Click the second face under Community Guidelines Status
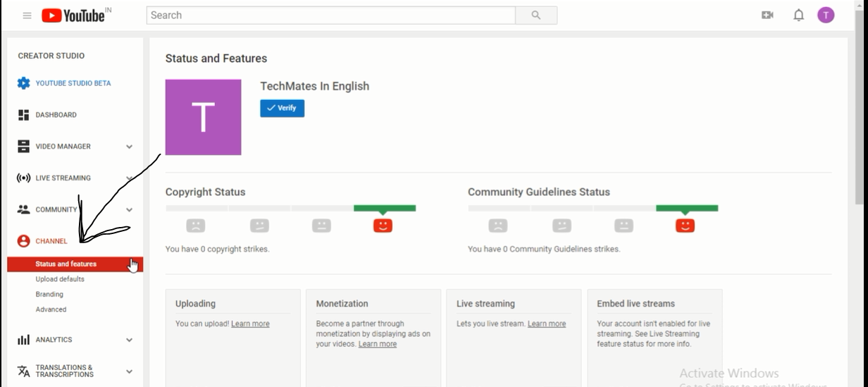The height and width of the screenshot is (387, 868). 562,226
